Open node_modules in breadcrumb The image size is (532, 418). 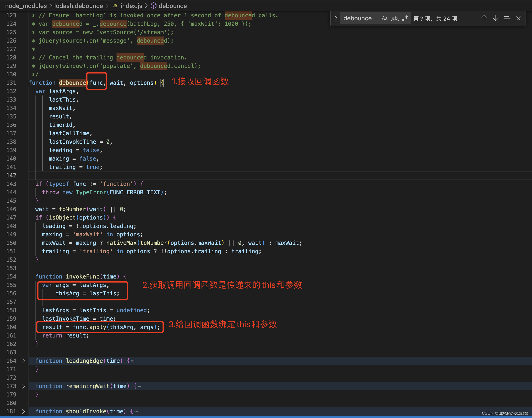[x=26, y=6]
